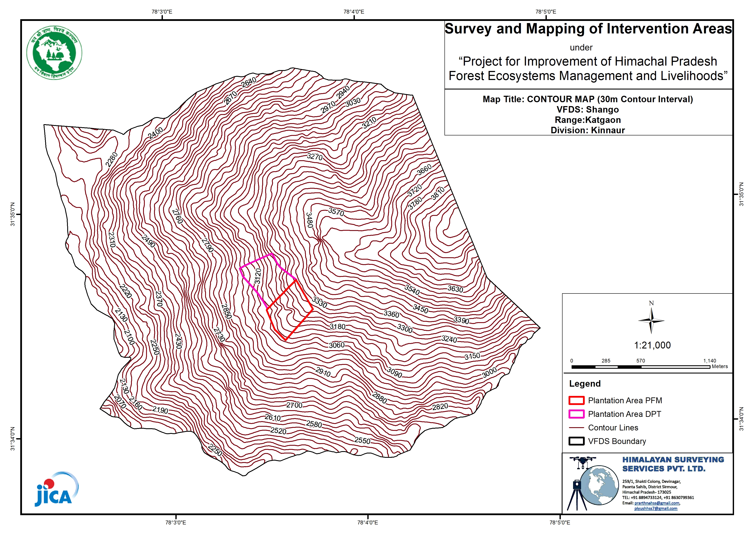Click 'HIMALAYAN SURVEYING SERVICES PVT. LTD.' text
Viewport: 756px width, 535px height.
pyautogui.click(x=673, y=464)
